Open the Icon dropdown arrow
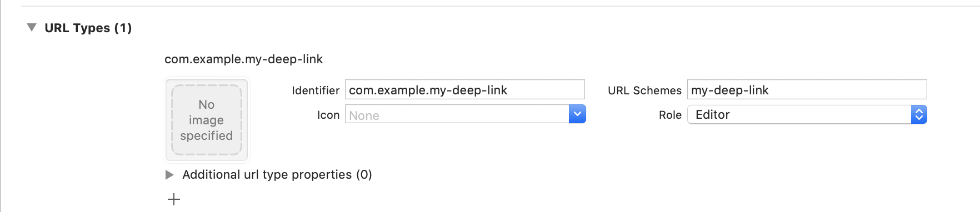 click(577, 114)
